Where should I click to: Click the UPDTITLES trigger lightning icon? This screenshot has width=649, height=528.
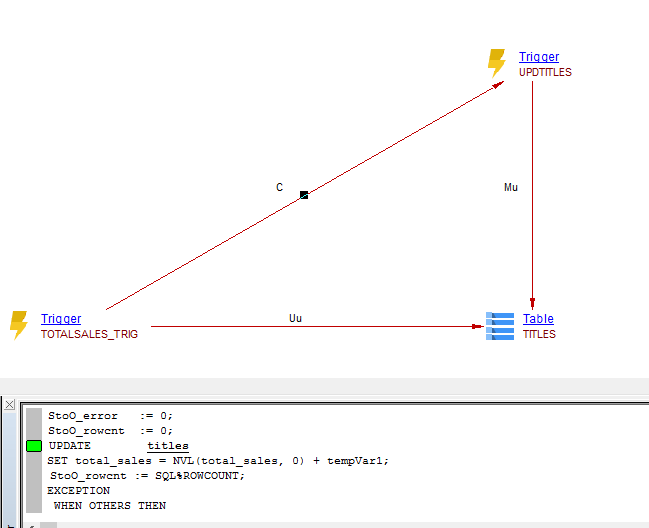(x=496, y=64)
